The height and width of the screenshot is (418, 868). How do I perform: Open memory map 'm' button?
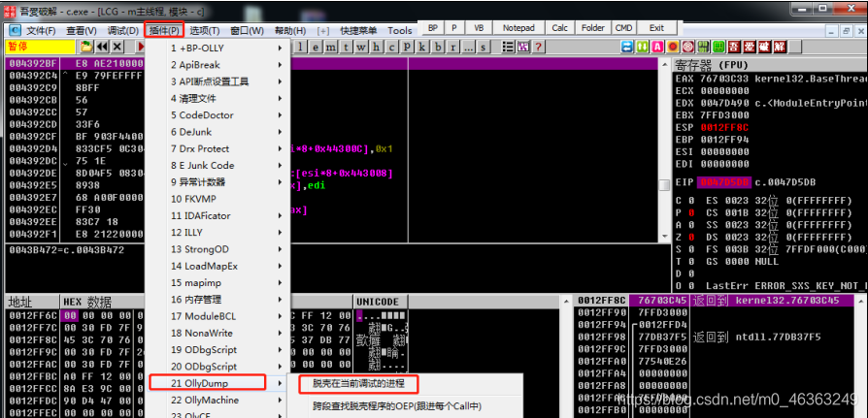pyautogui.click(x=330, y=47)
